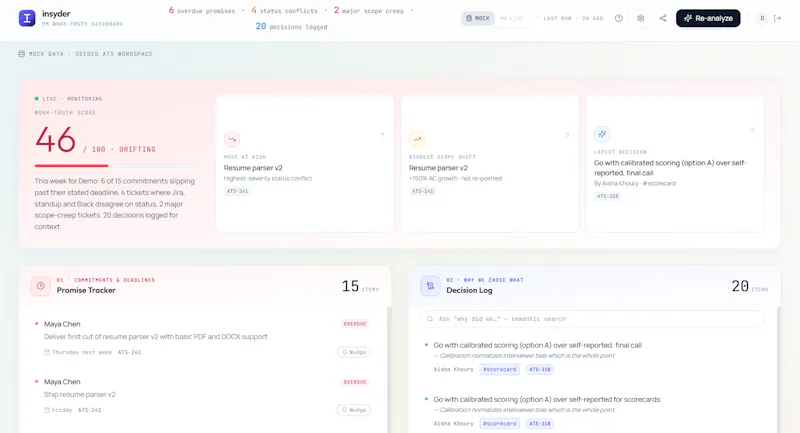Switch data mode to LIVE

pos(512,18)
